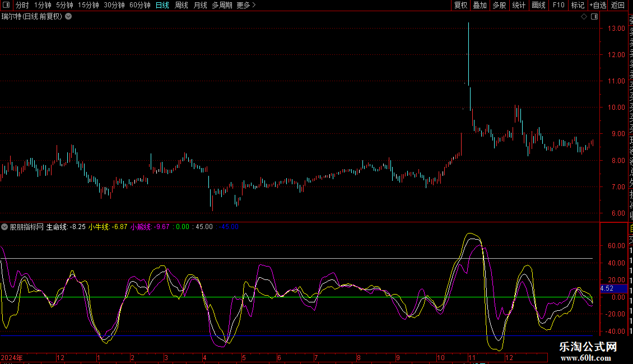This screenshot has height=364, width=633.
Task: Expand the 更多 > period options
Action: (x=246, y=5)
